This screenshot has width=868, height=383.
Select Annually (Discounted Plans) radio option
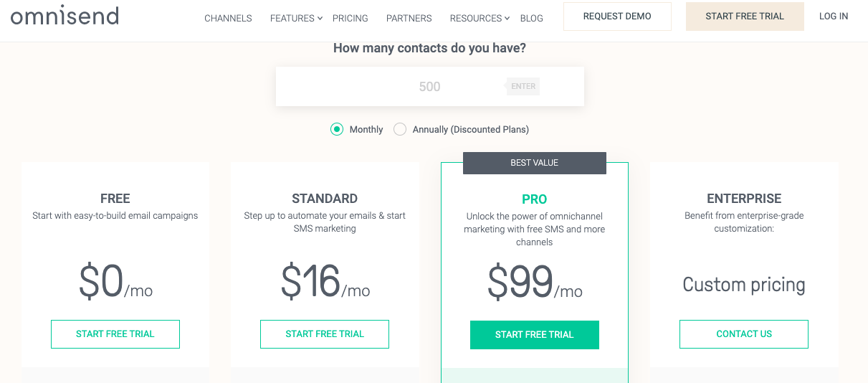[400, 129]
